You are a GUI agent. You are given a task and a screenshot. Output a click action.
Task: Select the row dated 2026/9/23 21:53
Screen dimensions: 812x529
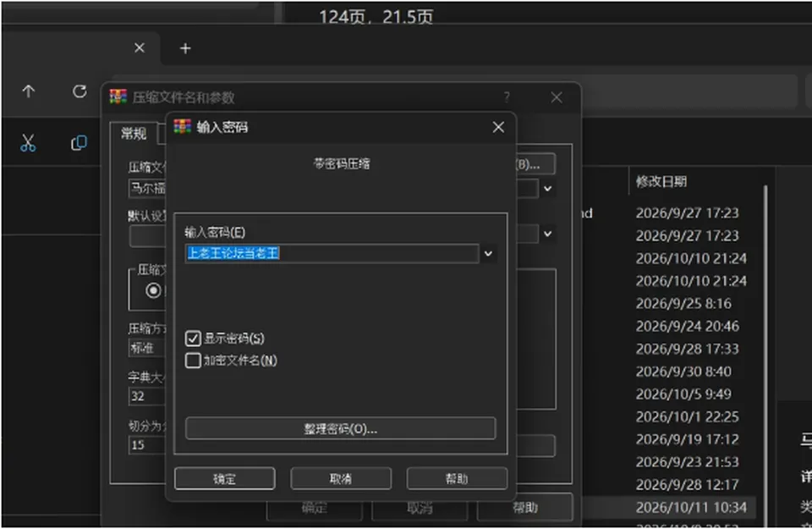[687, 462]
